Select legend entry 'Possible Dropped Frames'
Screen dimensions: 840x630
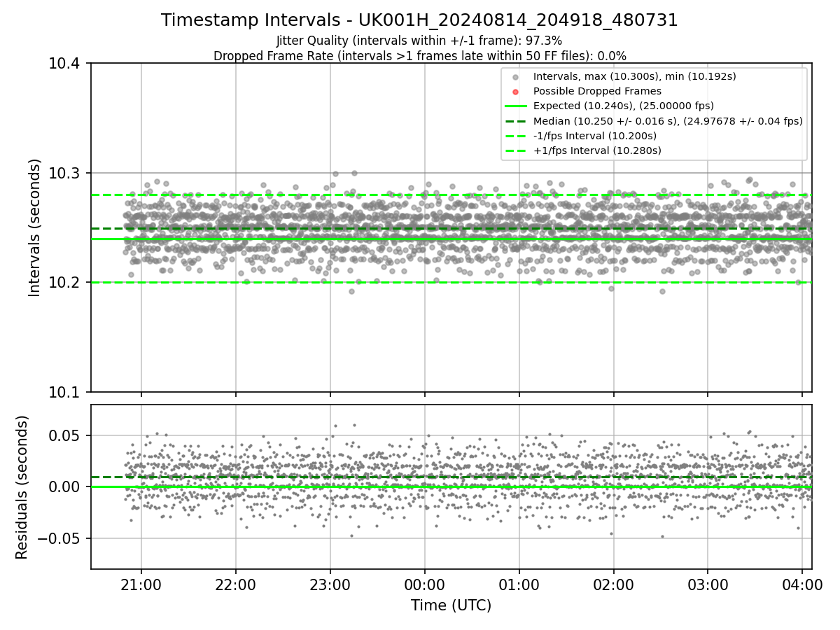click(x=597, y=91)
